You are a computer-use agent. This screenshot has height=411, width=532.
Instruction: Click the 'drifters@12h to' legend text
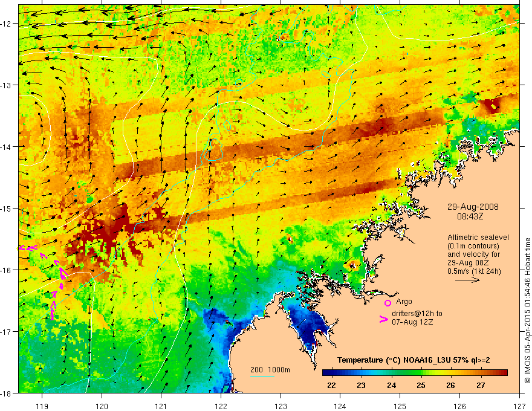(x=417, y=314)
